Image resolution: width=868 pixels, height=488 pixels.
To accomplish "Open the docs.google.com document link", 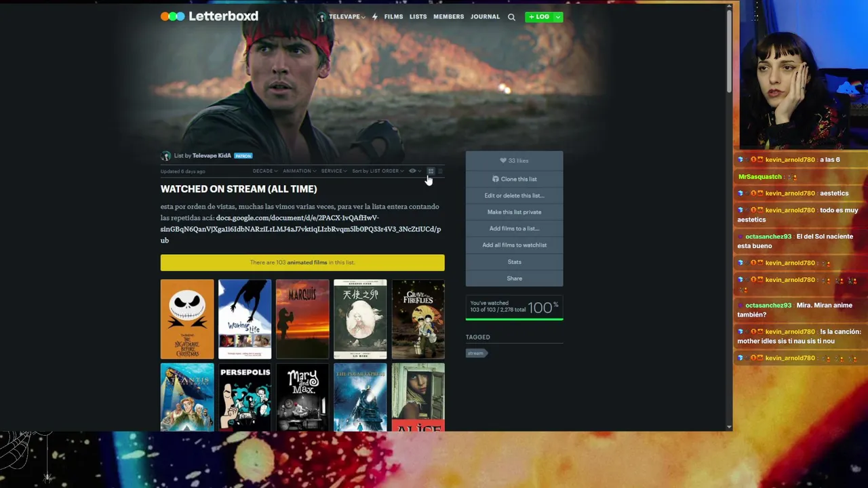I will pos(300,229).
